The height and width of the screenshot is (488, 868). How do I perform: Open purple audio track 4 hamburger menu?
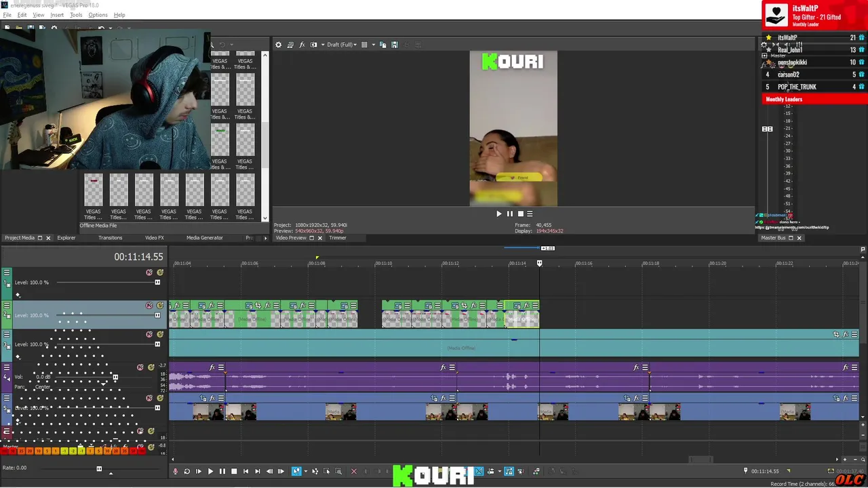7,367
